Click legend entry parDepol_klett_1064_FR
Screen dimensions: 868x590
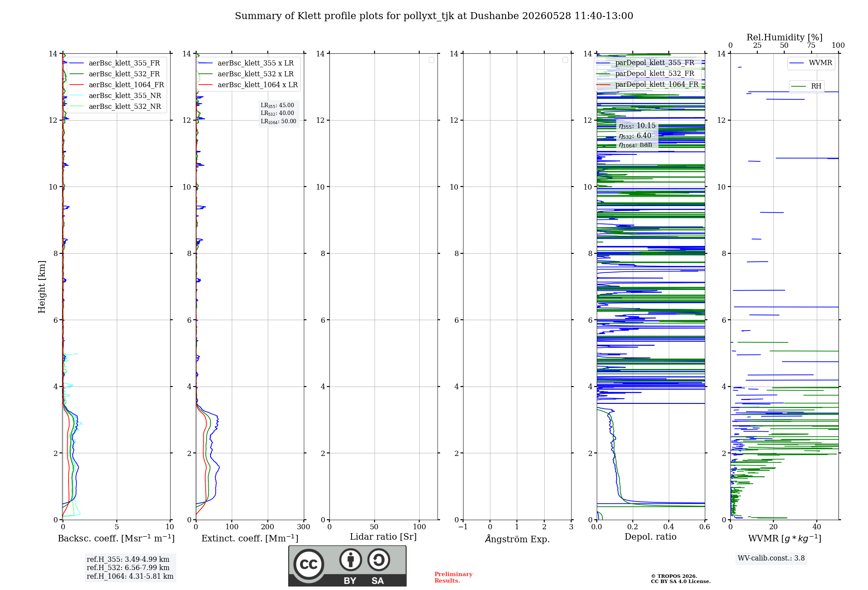[657, 84]
